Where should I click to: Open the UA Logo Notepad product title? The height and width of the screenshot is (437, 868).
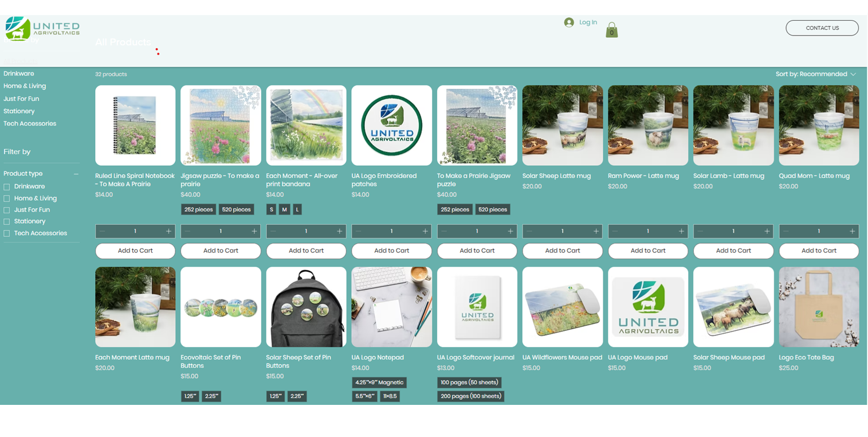coord(378,357)
